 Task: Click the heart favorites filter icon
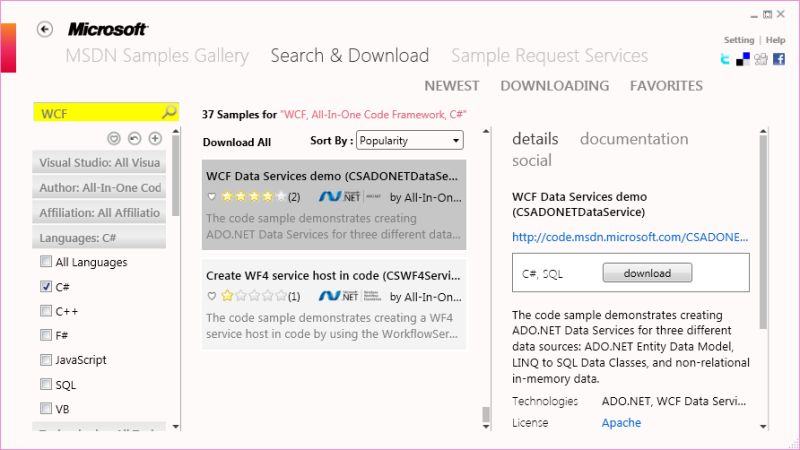[114, 138]
